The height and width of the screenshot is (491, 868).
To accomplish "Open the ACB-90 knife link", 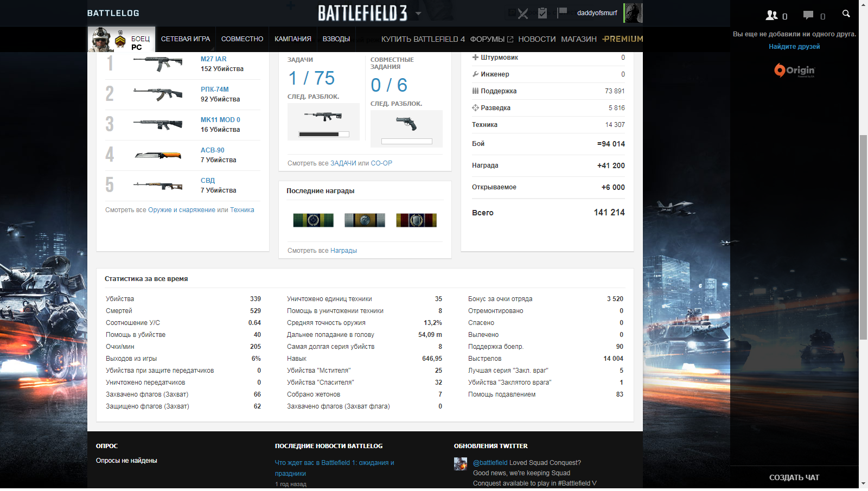I will pyautogui.click(x=213, y=150).
